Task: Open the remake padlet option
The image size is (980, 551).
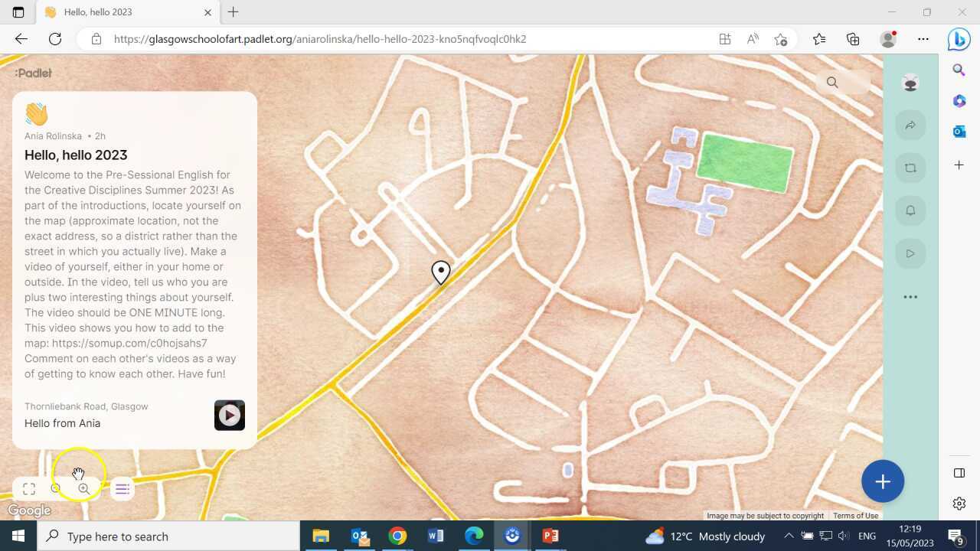Action: click(910, 168)
